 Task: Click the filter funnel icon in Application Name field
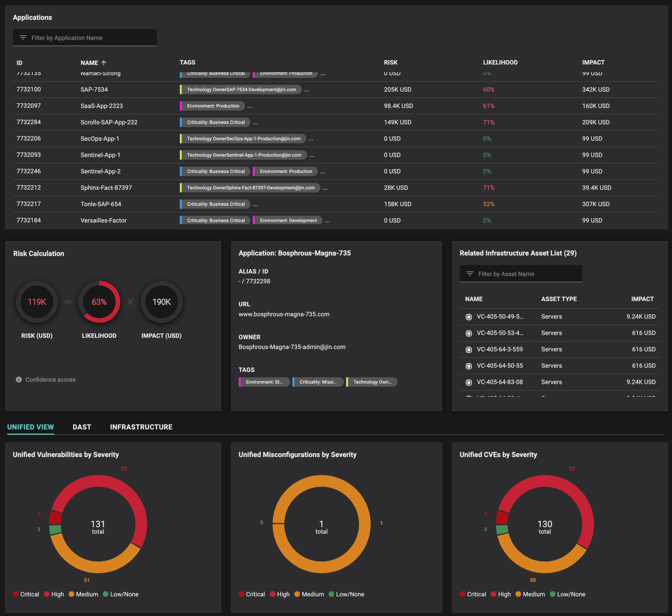23,38
